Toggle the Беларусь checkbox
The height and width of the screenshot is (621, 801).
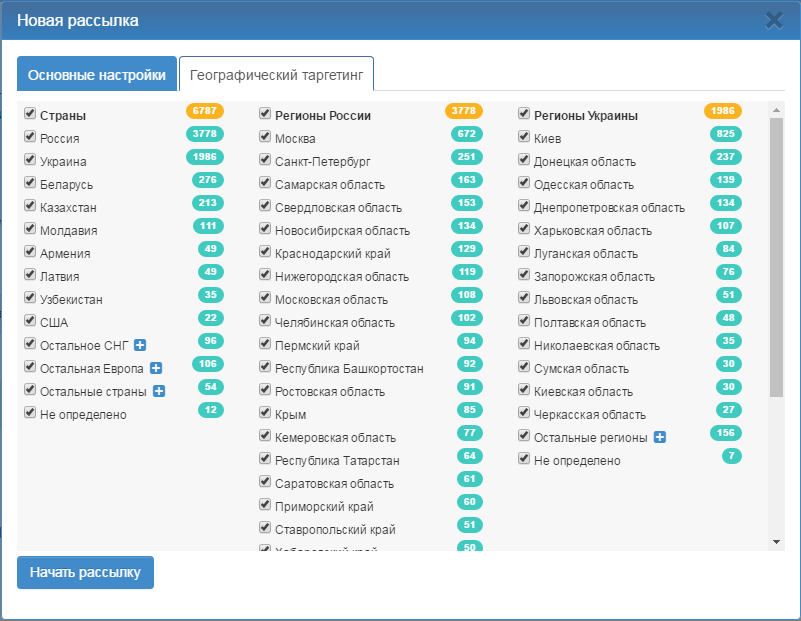(x=30, y=183)
